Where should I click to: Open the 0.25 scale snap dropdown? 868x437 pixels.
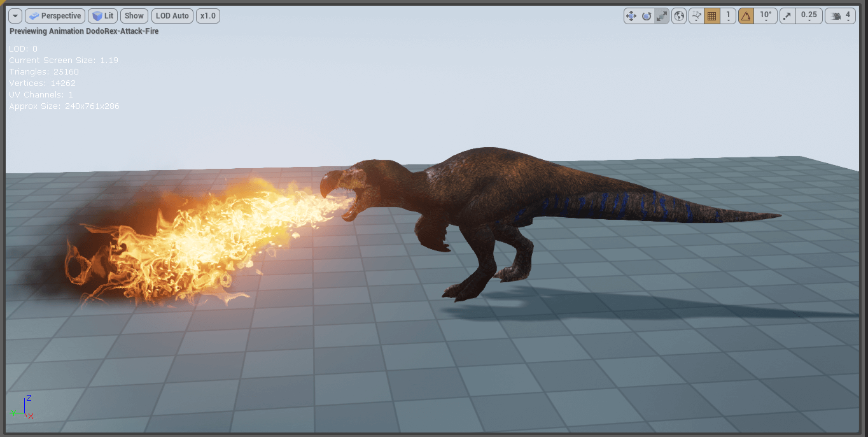tap(809, 16)
